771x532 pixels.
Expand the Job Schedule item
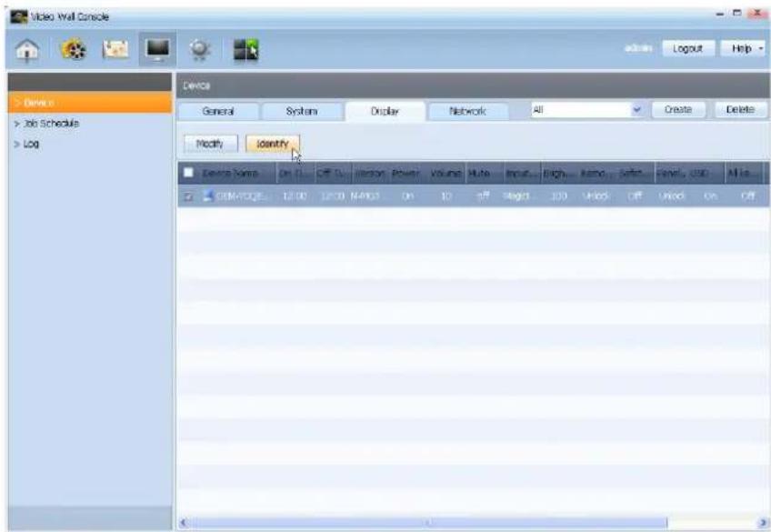click(46, 124)
